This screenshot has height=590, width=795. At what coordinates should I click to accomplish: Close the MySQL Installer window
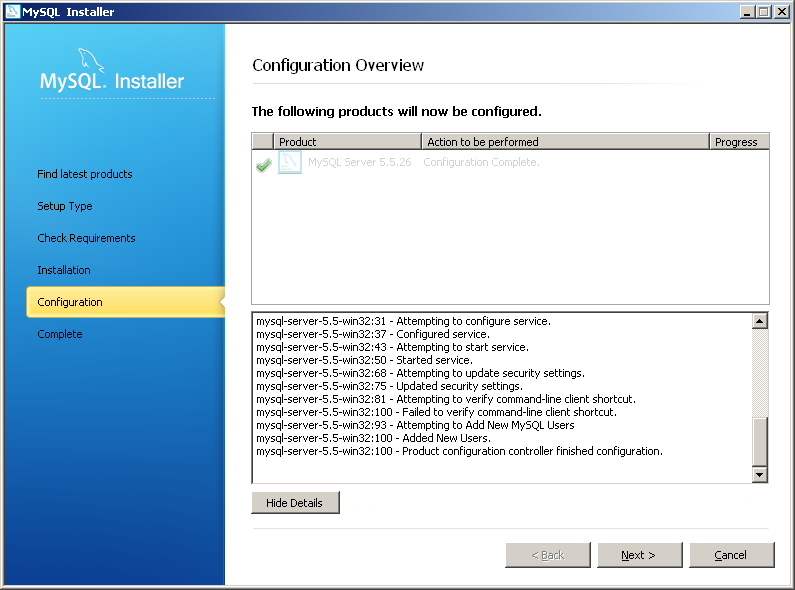(x=781, y=12)
